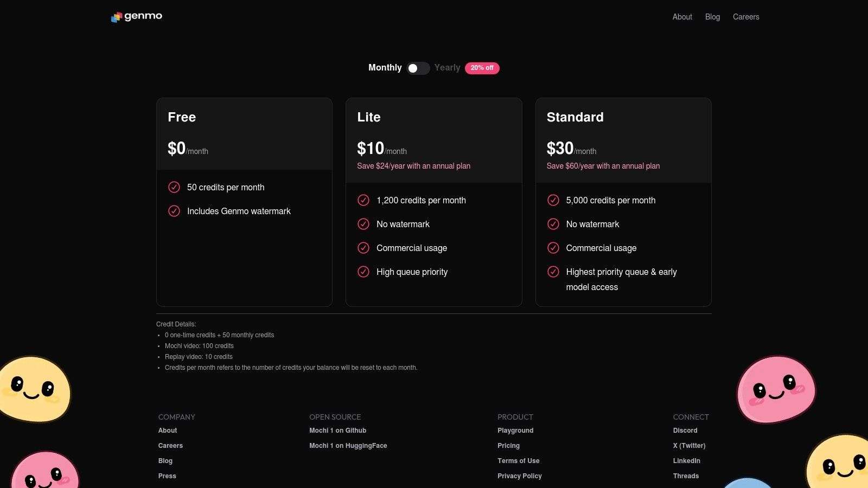Click checkmark icon beside Highest priority queue
The image size is (868, 488).
[553, 272]
